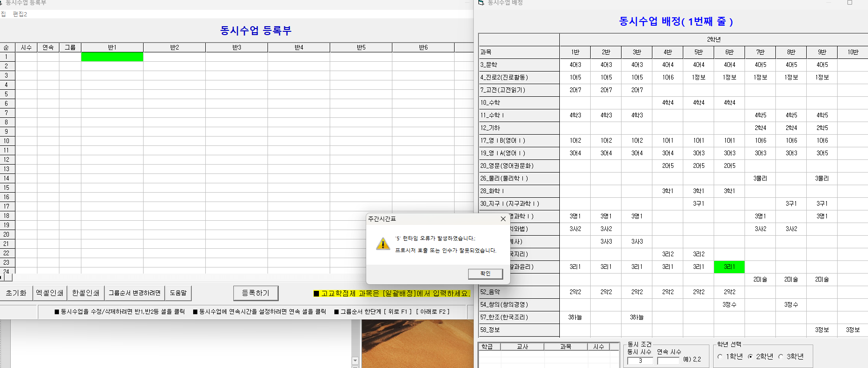Click the 2학년 grade header in 배정 table
The width and height of the screenshot is (868, 368).
tap(714, 39)
